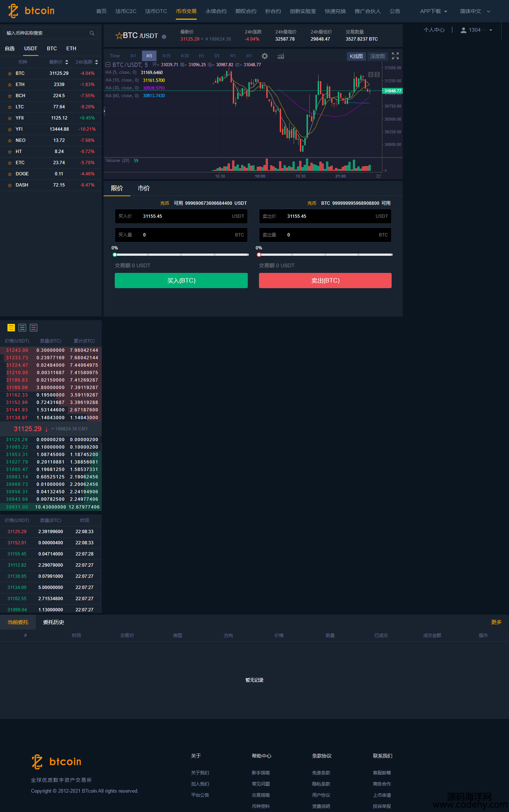The image size is (509, 812).
Task: Click star to favorite BCH row
Action: [10, 96]
